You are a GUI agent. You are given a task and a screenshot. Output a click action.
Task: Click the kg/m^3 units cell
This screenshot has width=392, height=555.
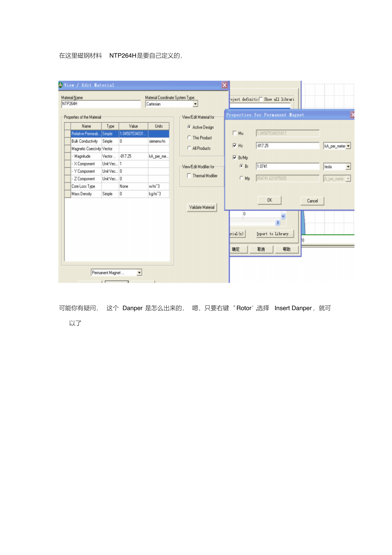pyautogui.click(x=159, y=194)
